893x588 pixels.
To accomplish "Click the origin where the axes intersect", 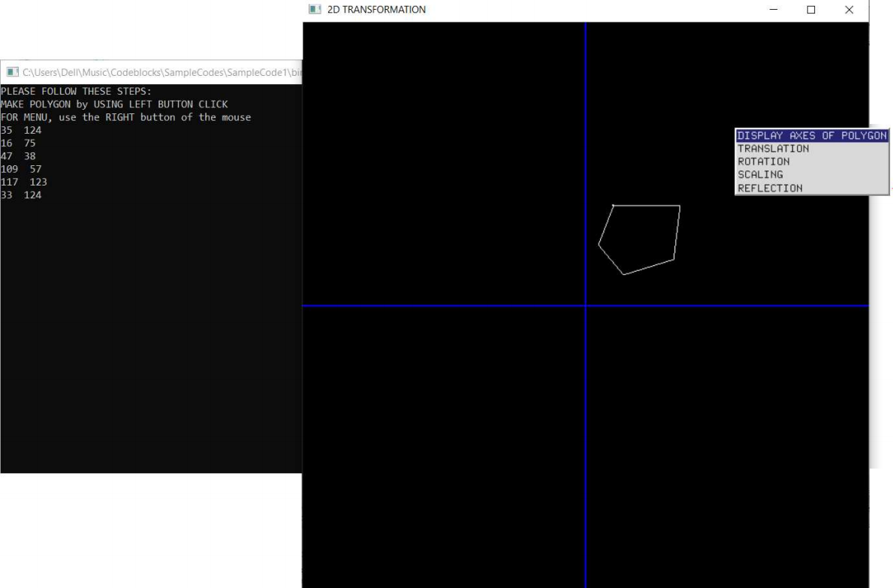I will click(x=585, y=306).
